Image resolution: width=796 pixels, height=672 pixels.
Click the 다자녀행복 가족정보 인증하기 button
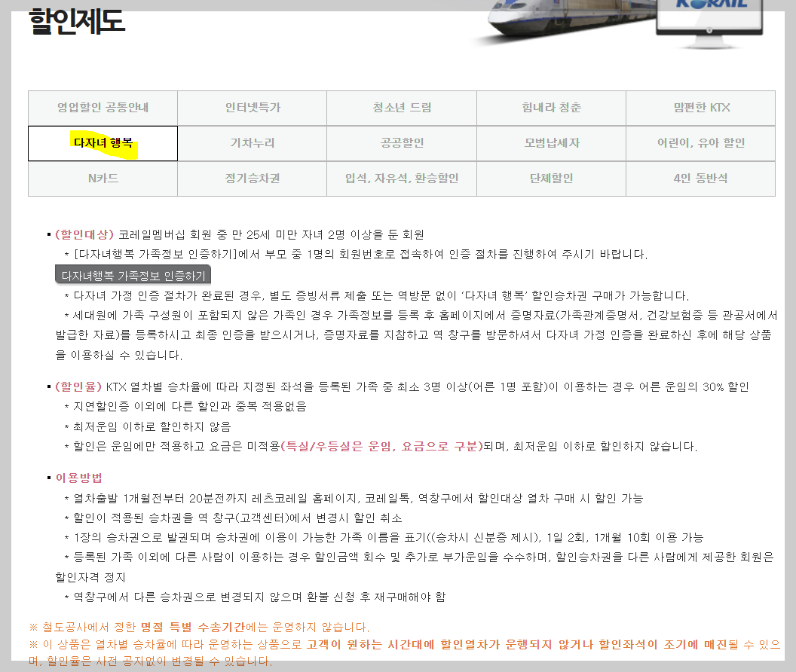(x=133, y=275)
